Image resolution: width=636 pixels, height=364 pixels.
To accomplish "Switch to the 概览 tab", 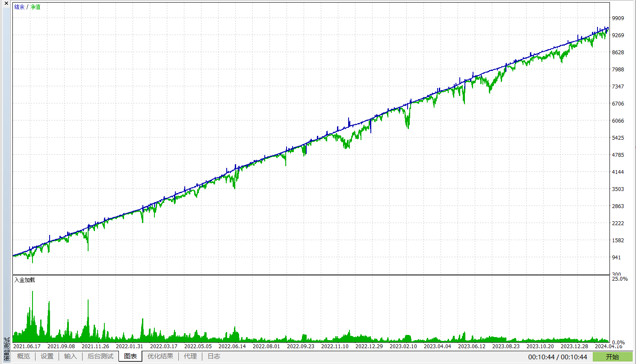I will tap(24, 356).
